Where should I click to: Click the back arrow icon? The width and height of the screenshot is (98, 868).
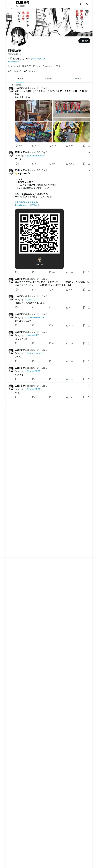tap(9, 4)
